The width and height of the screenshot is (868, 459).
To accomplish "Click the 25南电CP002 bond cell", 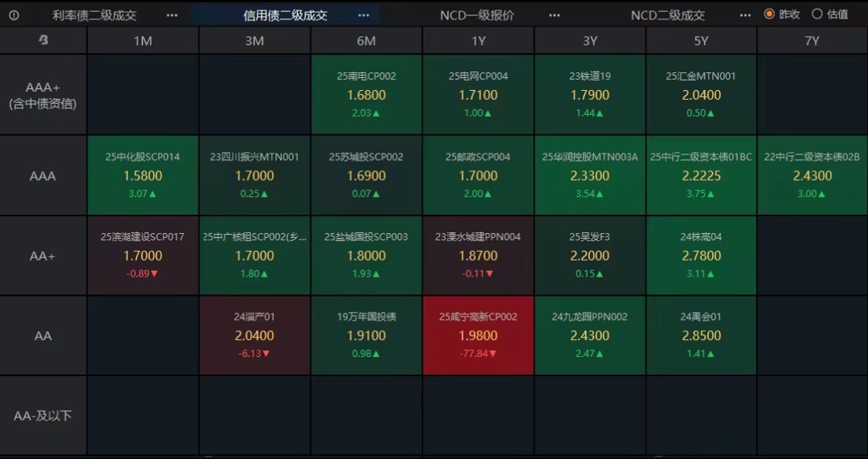I will tap(366, 95).
